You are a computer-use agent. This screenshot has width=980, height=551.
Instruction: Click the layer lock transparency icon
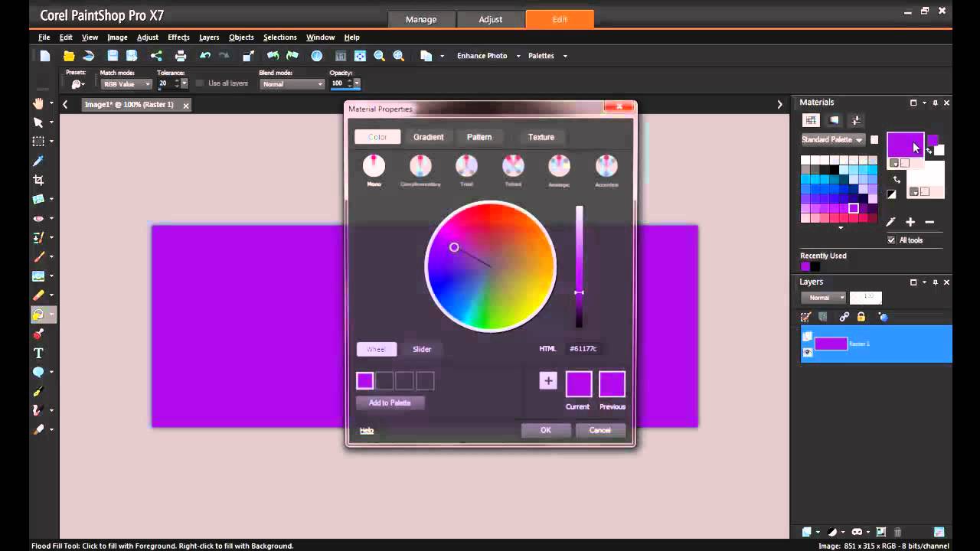point(861,317)
